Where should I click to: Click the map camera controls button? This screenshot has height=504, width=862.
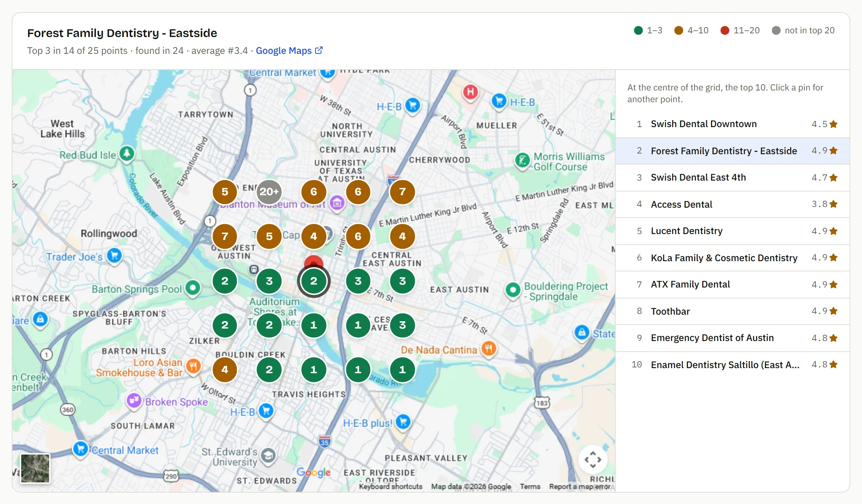coord(593,459)
